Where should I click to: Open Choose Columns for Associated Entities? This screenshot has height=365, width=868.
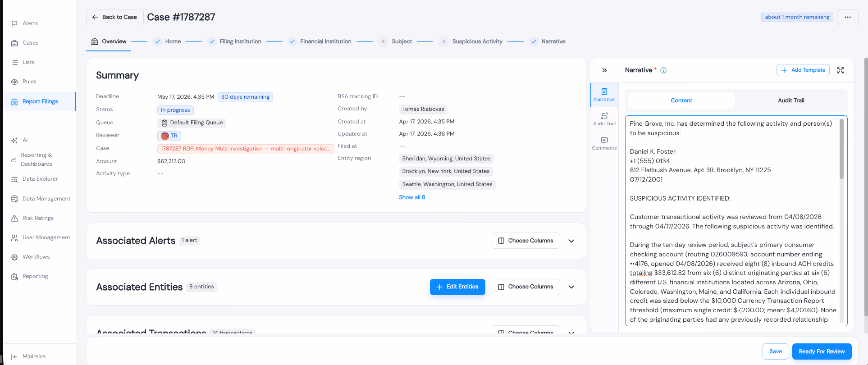click(526, 287)
